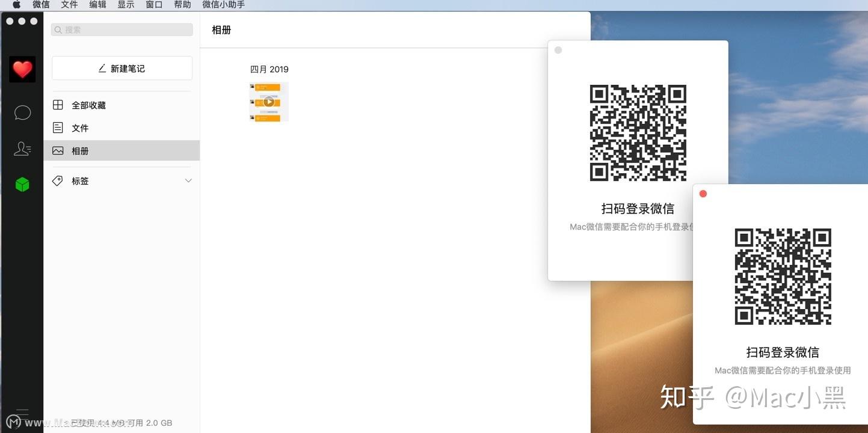
Task: Click the 相册 title in the header
Action: [221, 29]
